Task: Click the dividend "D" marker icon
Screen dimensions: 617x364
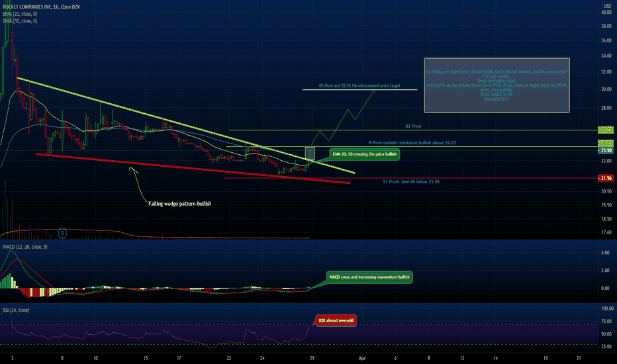Action: 63,234
